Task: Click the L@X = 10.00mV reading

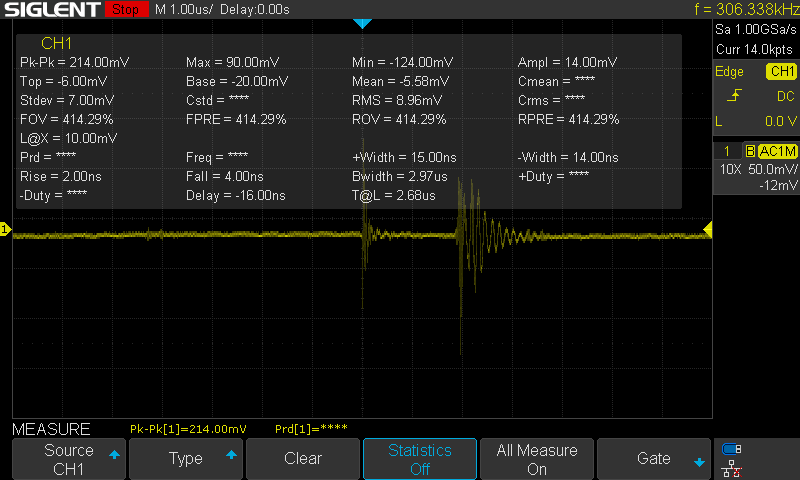Action: click(68, 138)
